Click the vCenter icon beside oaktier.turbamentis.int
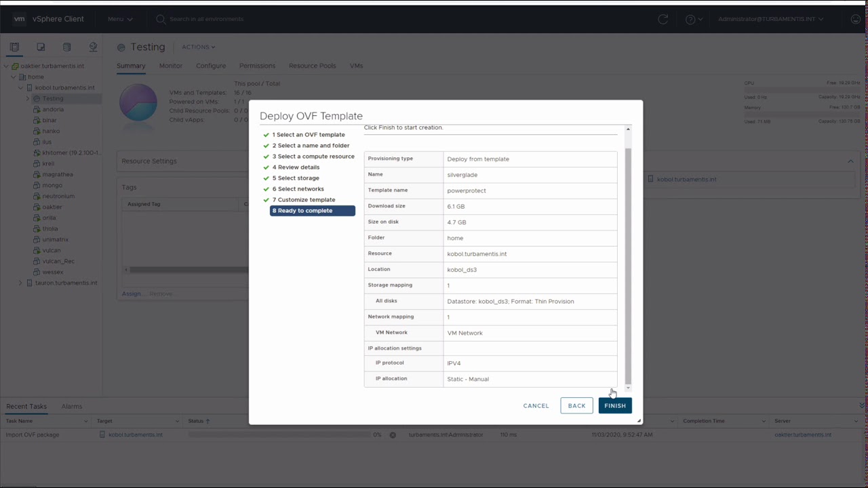 pos(15,66)
